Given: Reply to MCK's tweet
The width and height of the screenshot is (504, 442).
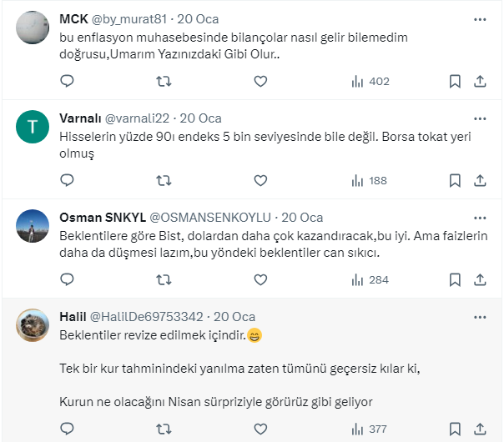Looking at the screenshot, I should pyautogui.click(x=68, y=81).
